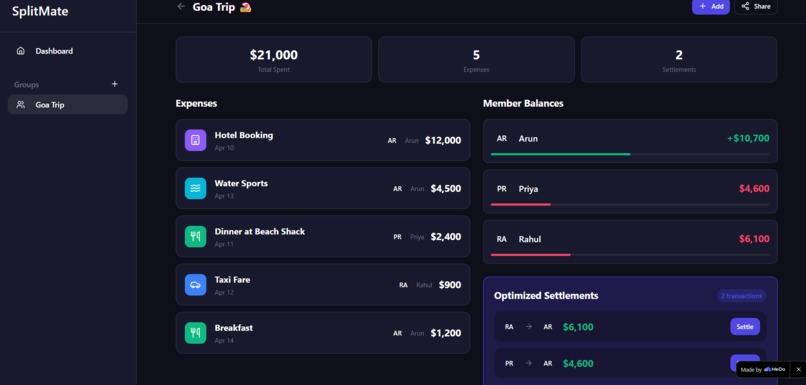
Task: Click the arrow icon in PR to AR settlement
Action: tap(528, 363)
